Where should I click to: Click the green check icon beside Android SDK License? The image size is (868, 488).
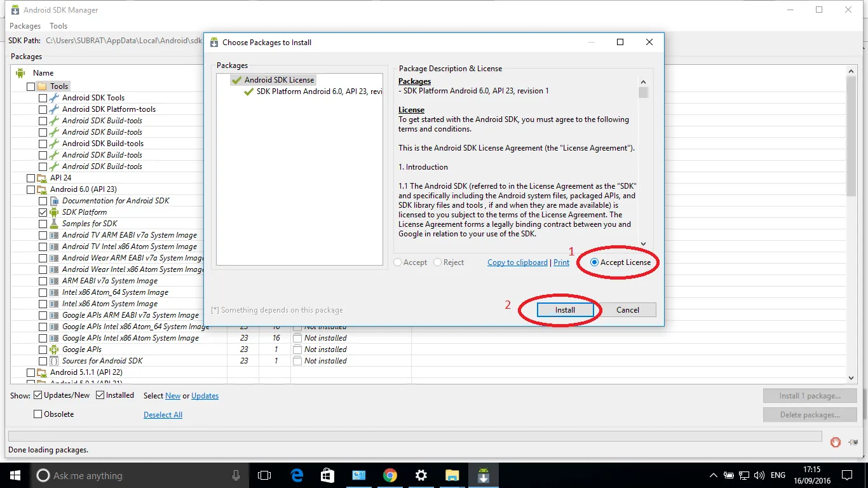coord(236,80)
